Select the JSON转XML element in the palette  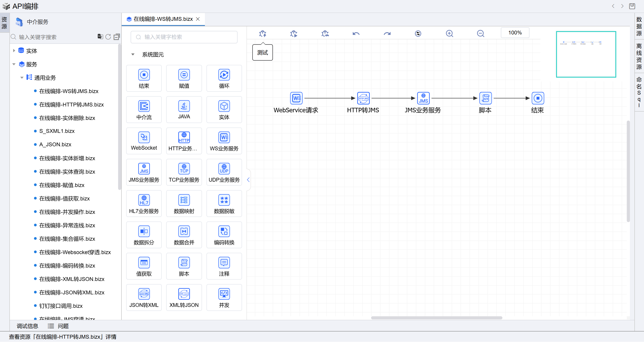point(144,297)
